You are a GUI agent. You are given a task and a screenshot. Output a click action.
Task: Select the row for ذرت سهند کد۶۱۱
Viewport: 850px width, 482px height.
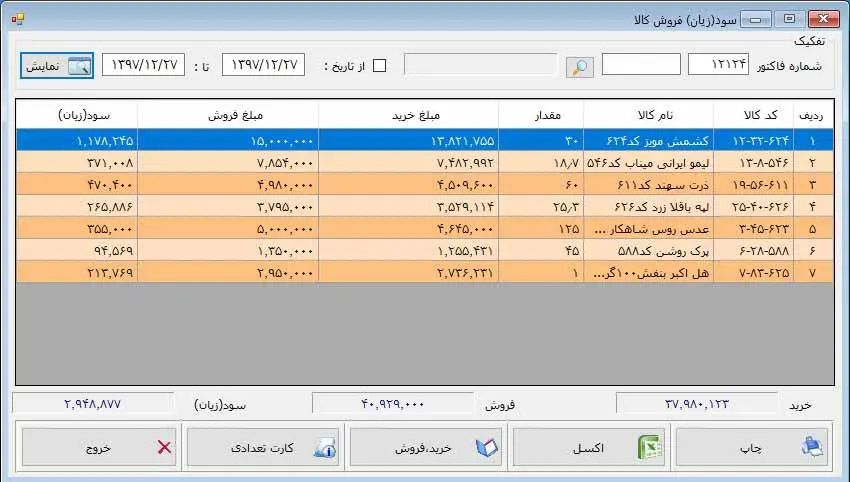coord(425,184)
